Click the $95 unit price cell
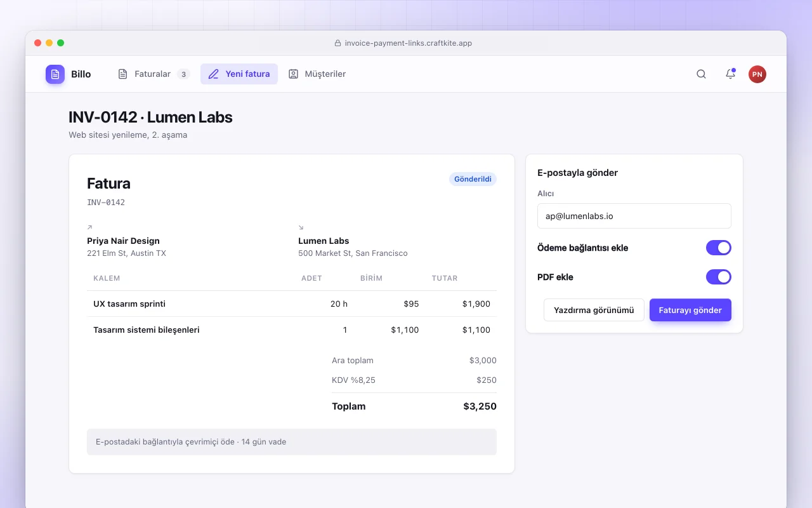Viewport: 812px width, 508px height. click(x=411, y=304)
